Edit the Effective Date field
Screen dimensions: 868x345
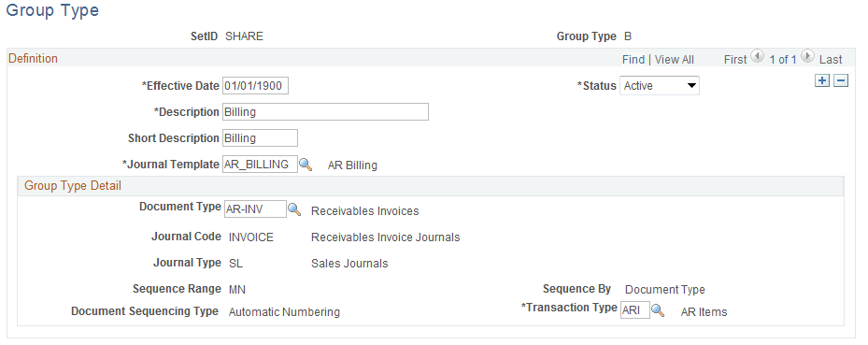pos(255,86)
